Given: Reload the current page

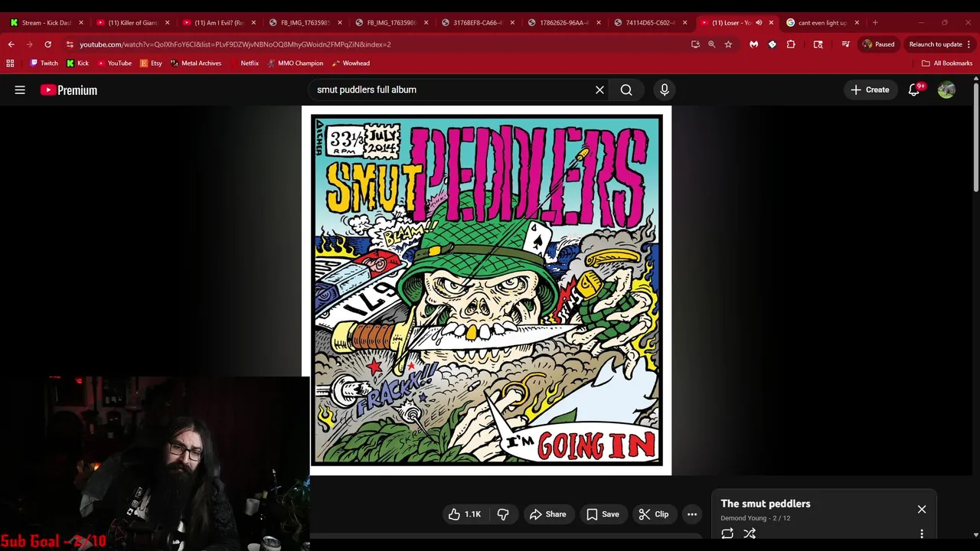Looking at the screenshot, I should pos(47,44).
